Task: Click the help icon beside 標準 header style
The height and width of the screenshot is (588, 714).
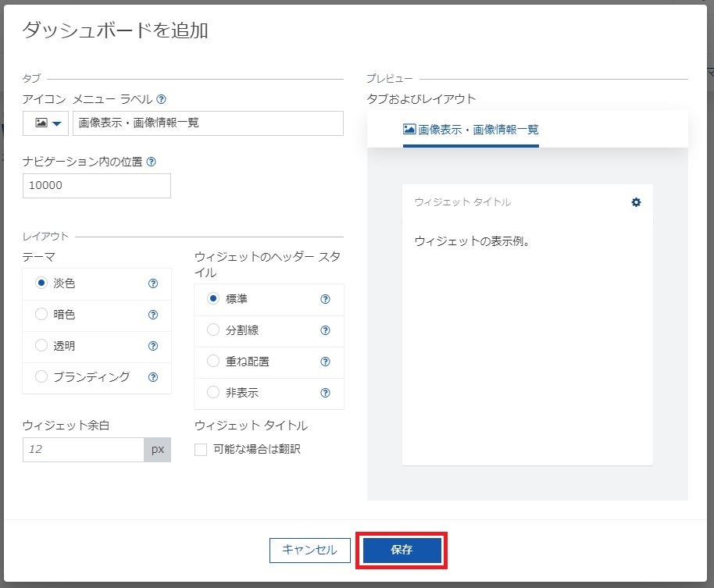Action: point(325,299)
